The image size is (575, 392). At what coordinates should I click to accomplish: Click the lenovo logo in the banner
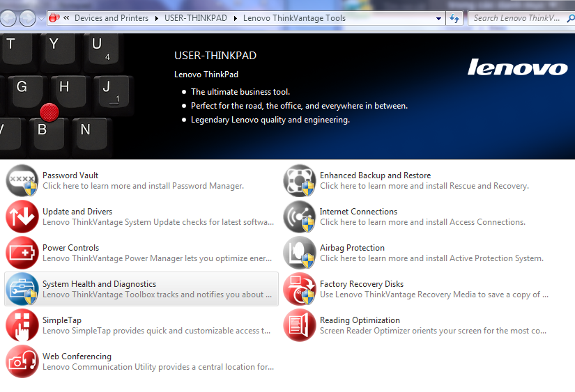point(517,67)
